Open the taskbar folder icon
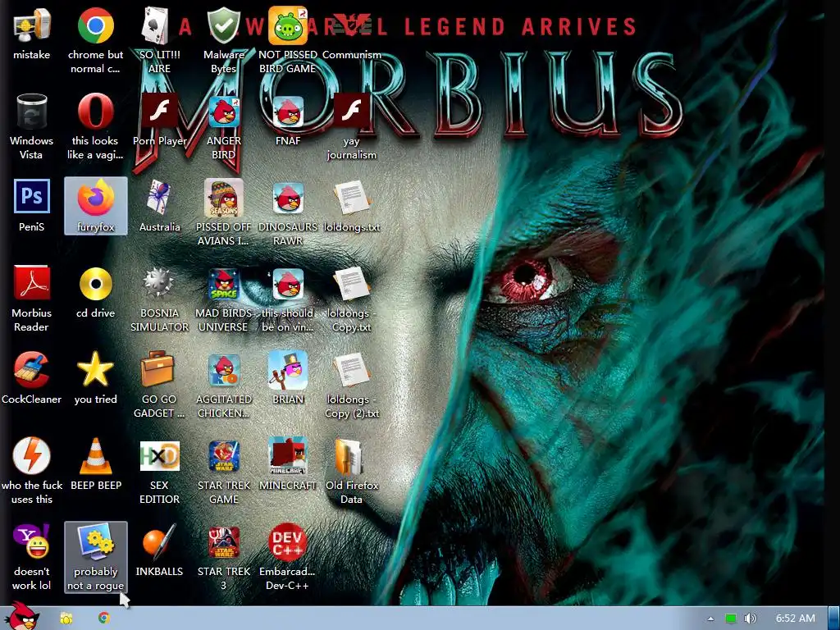This screenshot has width=840, height=630. pyautogui.click(x=66, y=619)
